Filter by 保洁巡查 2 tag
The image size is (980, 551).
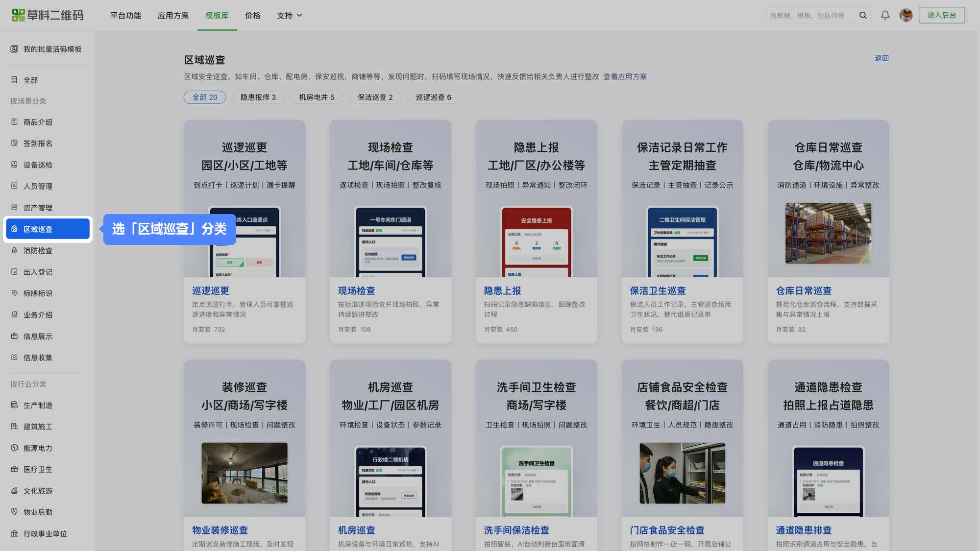pyautogui.click(x=375, y=97)
